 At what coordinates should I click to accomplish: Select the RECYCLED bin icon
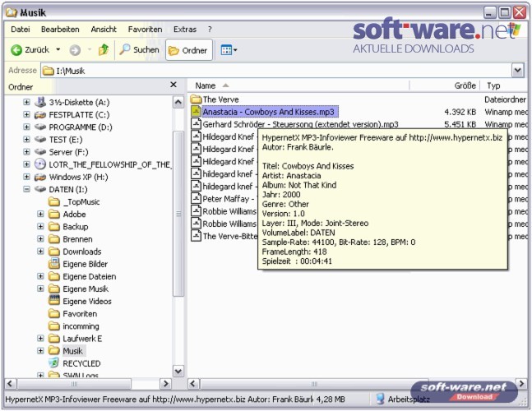[x=54, y=363]
